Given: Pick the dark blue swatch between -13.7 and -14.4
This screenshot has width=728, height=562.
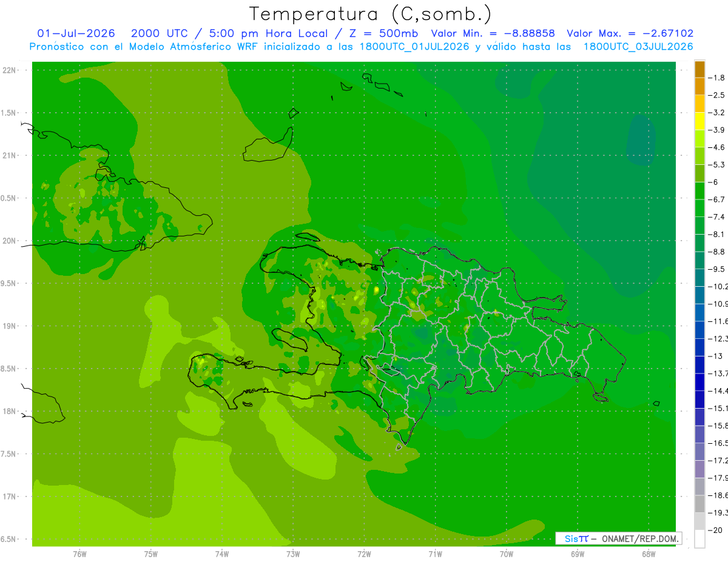Looking at the screenshot, I should click(x=699, y=382).
